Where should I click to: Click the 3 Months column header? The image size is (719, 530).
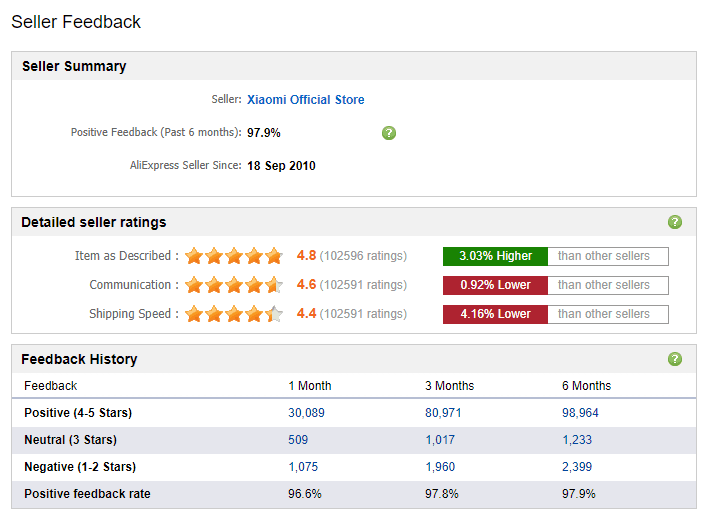coord(449,386)
